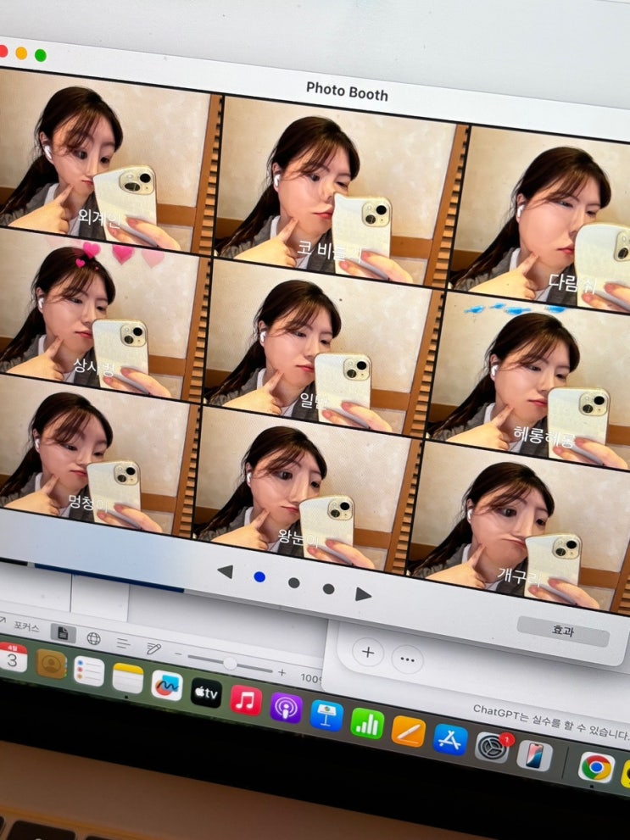This screenshot has height=840, width=630.
Task: Launch Pages from the Dock
Action: pyautogui.click(x=408, y=732)
